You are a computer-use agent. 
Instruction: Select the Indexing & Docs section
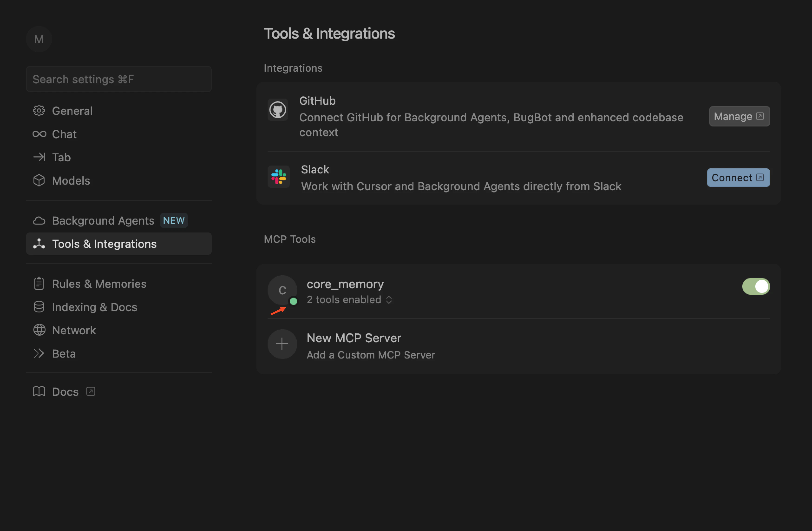[95, 307]
